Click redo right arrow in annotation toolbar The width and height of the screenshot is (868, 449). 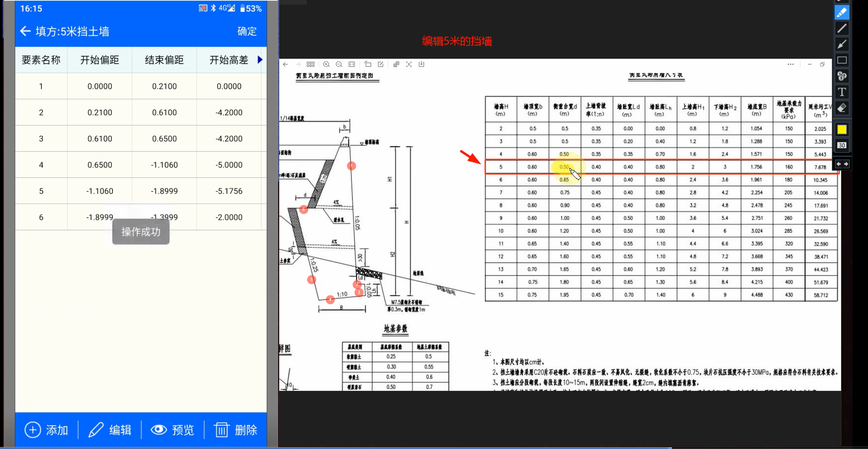846,164
